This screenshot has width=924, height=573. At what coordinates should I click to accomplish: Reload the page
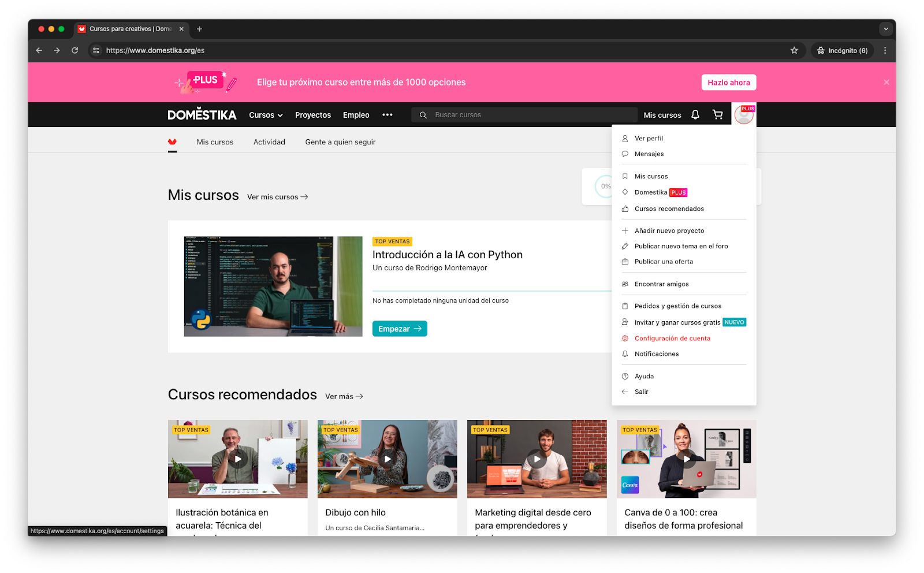tap(74, 50)
